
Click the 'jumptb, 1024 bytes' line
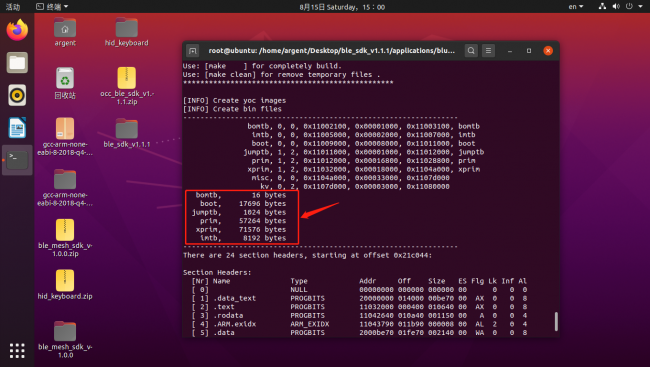click(239, 212)
